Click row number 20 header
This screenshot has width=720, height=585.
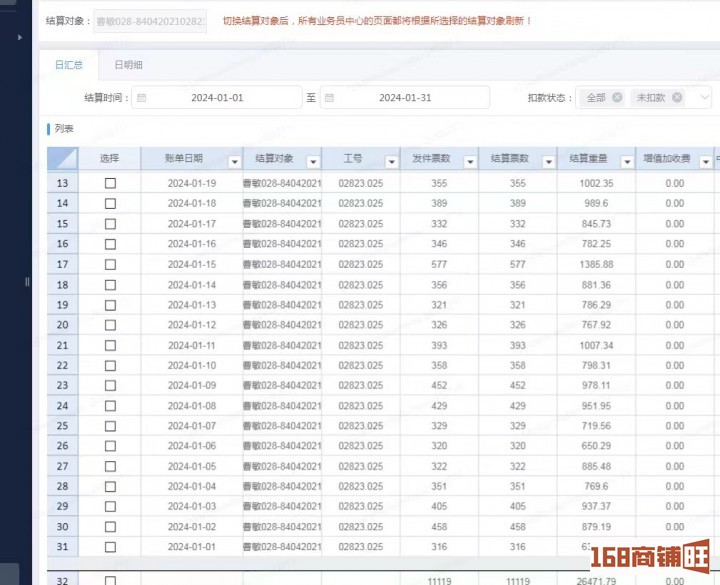click(x=62, y=325)
